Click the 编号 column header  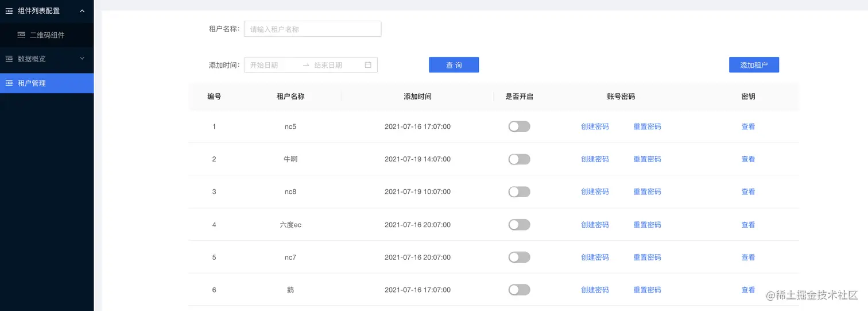coord(214,97)
